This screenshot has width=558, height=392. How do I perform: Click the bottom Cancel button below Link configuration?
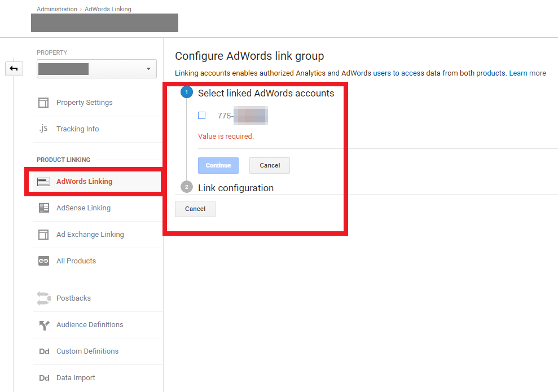coord(195,209)
